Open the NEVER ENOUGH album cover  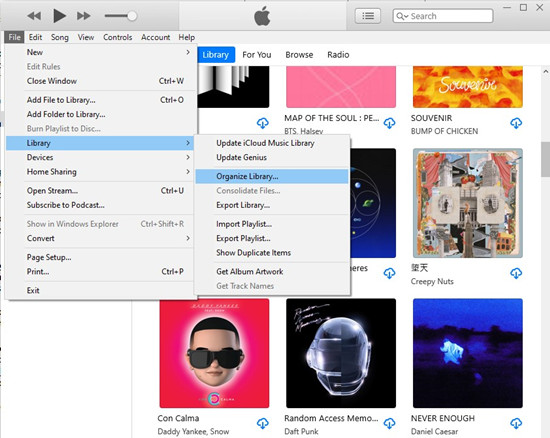468,353
